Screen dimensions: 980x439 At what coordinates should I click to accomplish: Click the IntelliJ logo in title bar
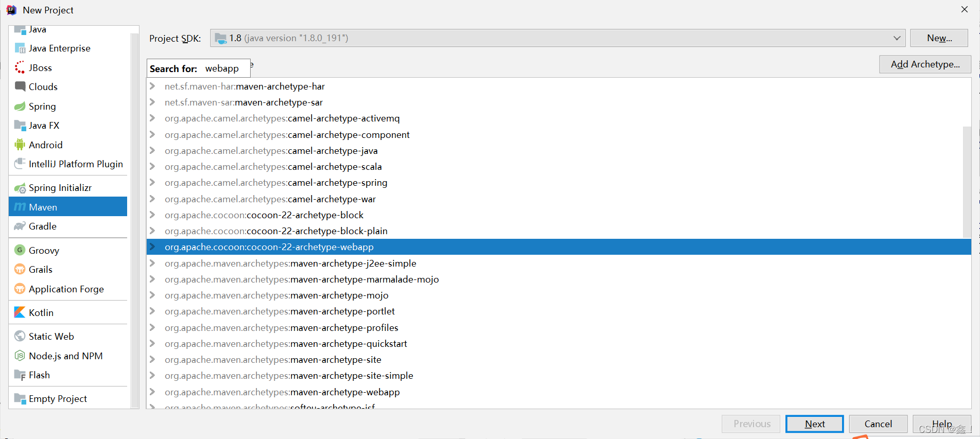11,10
